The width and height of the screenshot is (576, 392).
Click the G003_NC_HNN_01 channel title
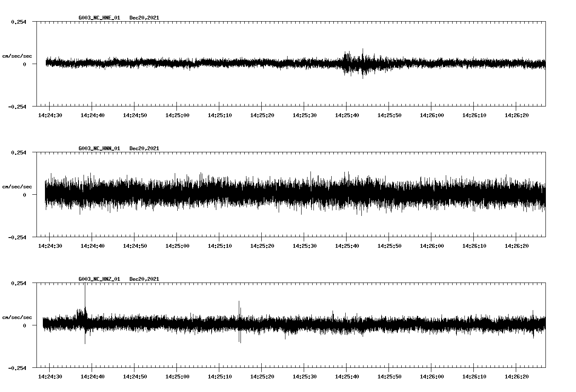coord(99,148)
